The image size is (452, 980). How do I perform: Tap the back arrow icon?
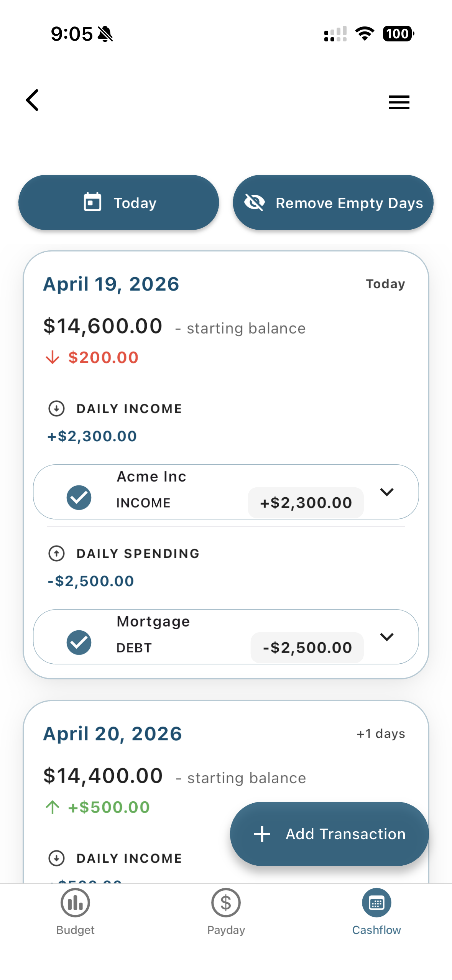click(33, 100)
